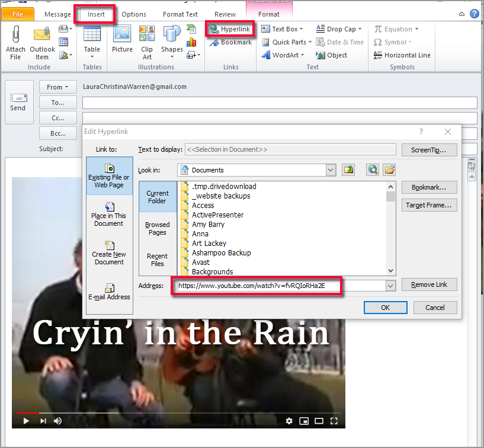Click the ScreenTip... button
The width and height of the screenshot is (484, 448).
tap(429, 150)
